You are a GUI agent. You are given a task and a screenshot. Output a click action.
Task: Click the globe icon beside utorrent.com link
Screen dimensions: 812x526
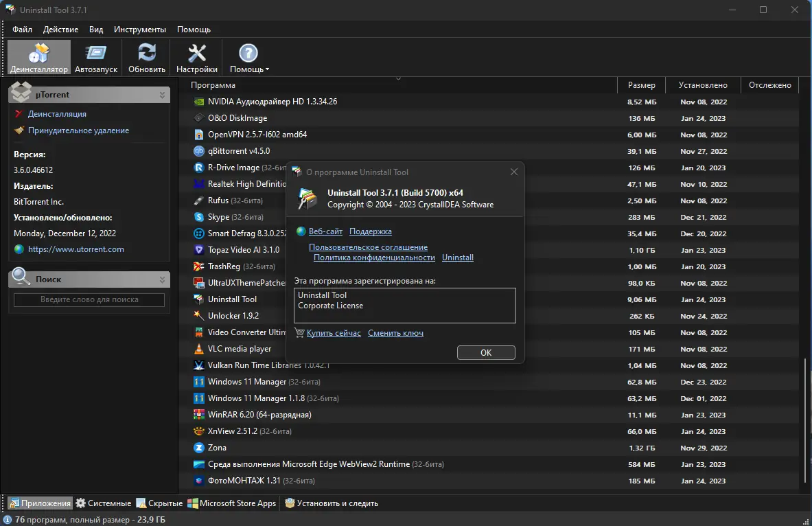(19, 249)
